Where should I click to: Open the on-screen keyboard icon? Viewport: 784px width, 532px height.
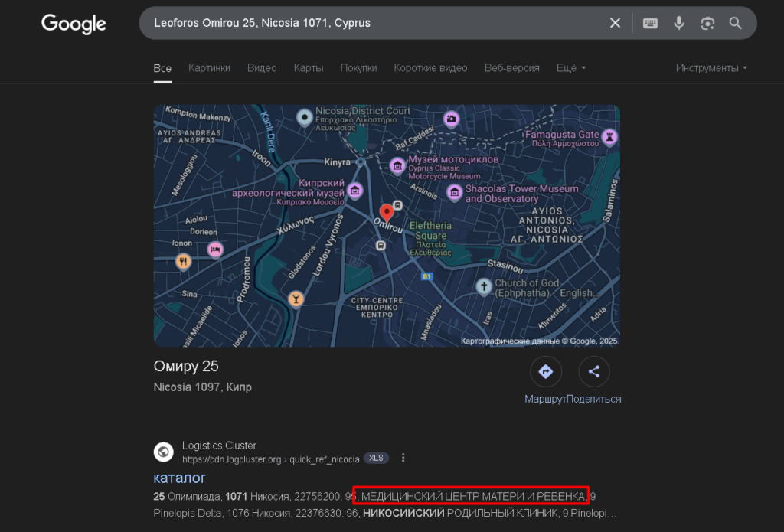650,23
